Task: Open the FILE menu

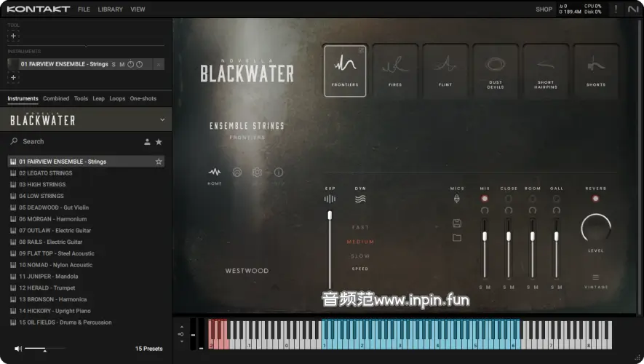Action: [84, 9]
